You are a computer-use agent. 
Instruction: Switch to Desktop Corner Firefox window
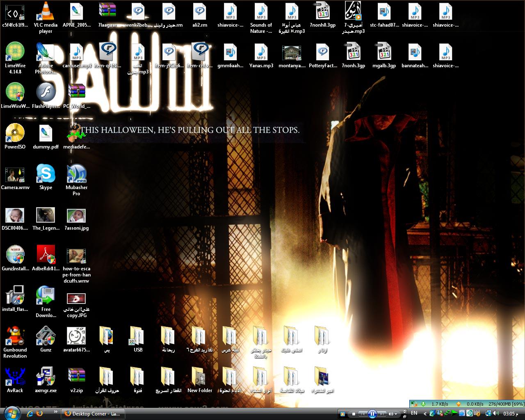(x=93, y=414)
